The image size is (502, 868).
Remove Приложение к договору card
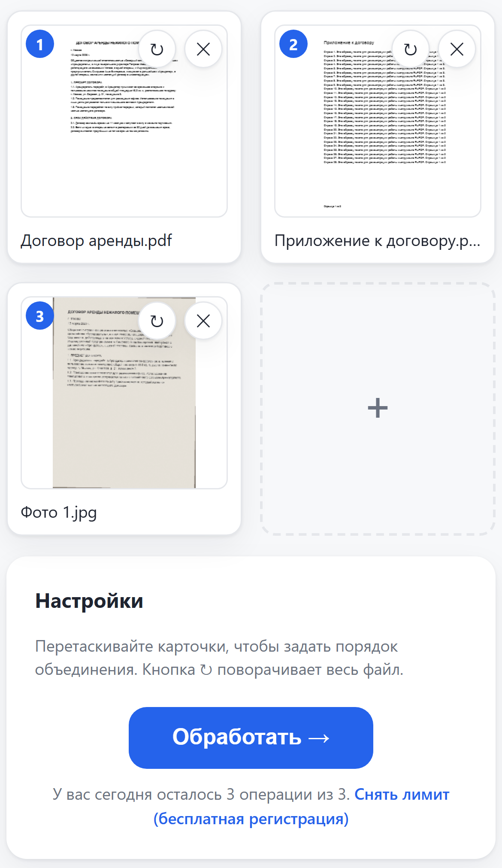coord(457,49)
